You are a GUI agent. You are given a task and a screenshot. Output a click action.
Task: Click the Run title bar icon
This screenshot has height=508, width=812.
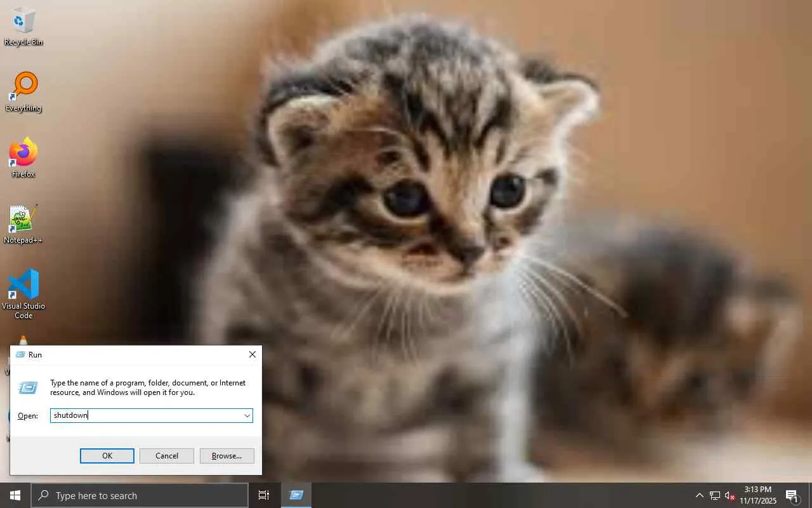[20, 355]
